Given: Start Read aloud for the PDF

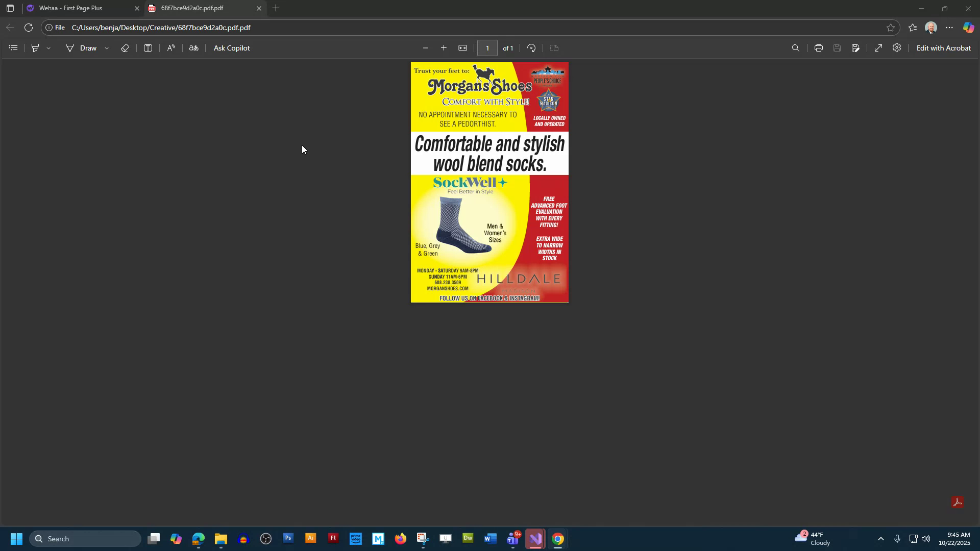Looking at the screenshot, I should [171, 47].
